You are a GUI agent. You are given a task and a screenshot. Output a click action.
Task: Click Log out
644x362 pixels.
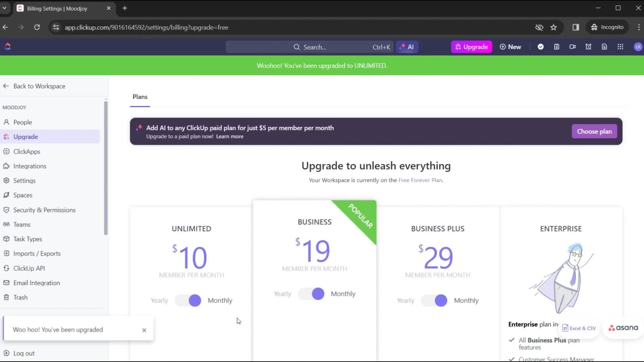19,353
